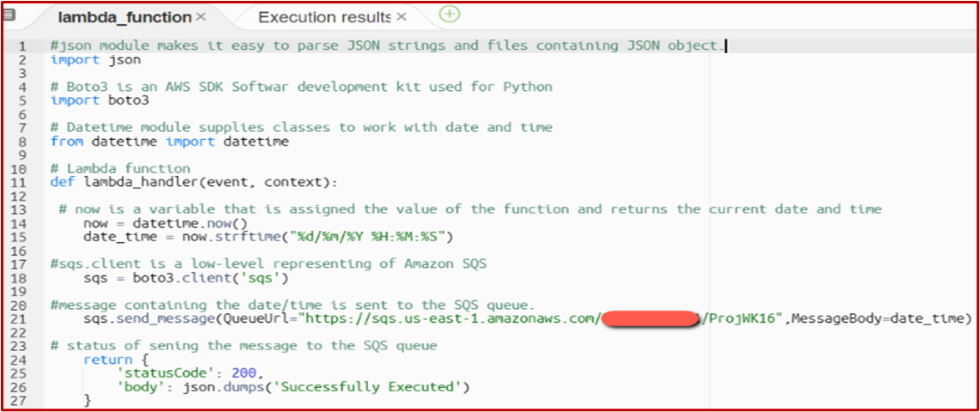Switch to the Execution results tab
Viewport: 980px width, 412px height.
324,17
